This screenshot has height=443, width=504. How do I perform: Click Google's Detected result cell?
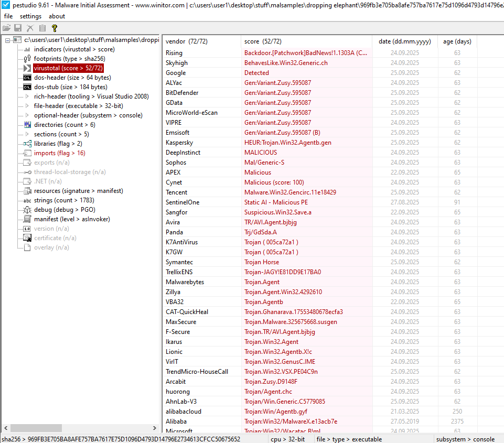pyautogui.click(x=307, y=72)
